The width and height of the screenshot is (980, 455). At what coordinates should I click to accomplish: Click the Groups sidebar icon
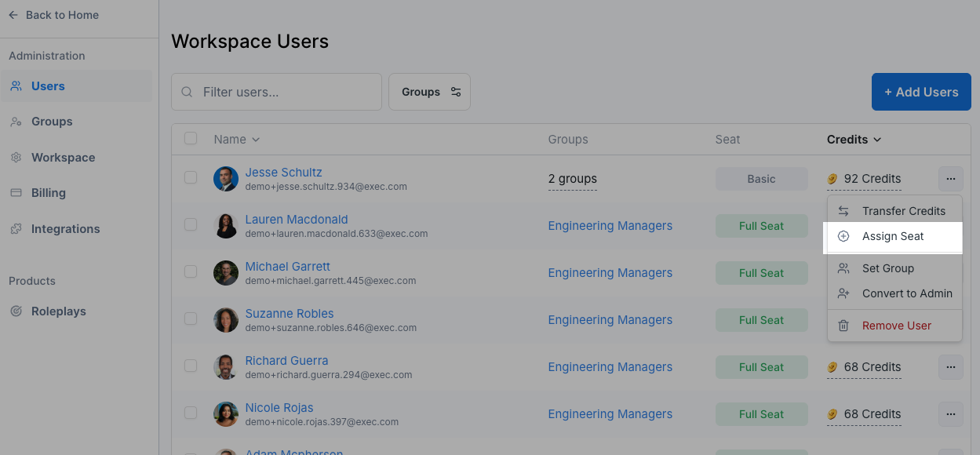point(16,122)
